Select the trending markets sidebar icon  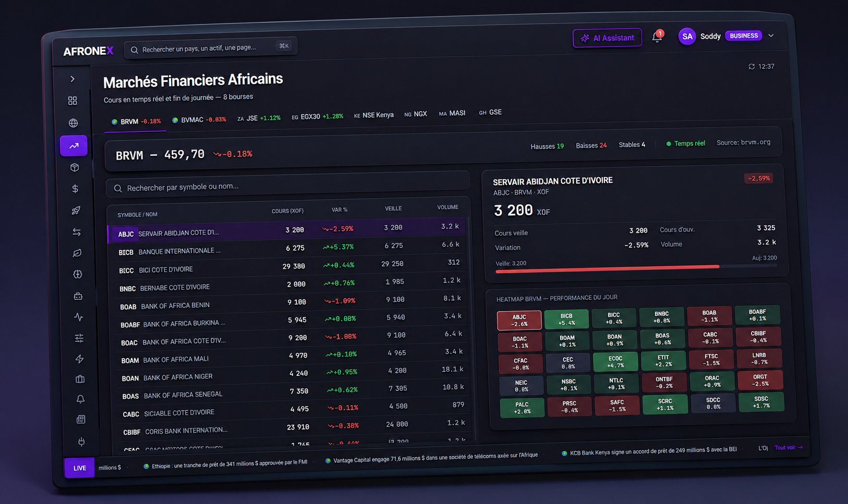pos(74,146)
